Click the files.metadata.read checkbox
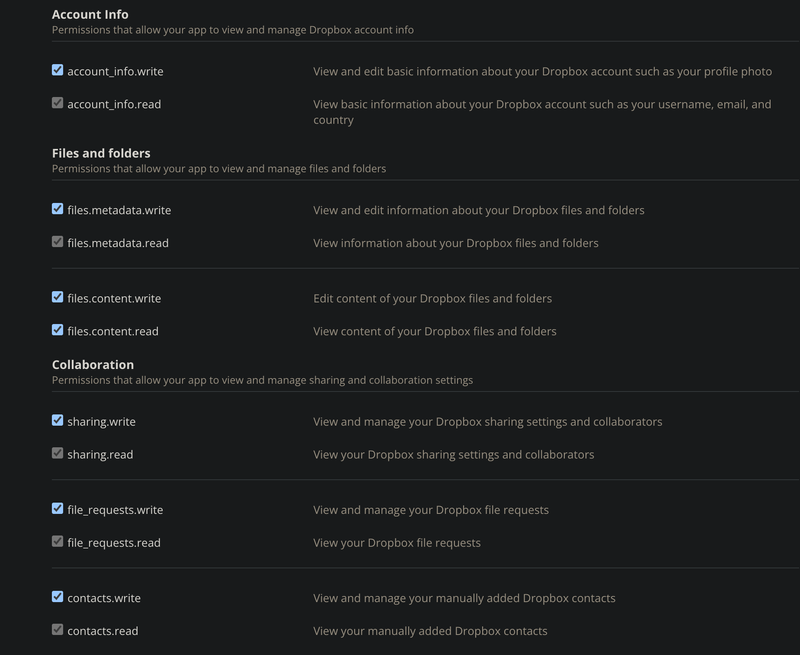 click(58, 242)
